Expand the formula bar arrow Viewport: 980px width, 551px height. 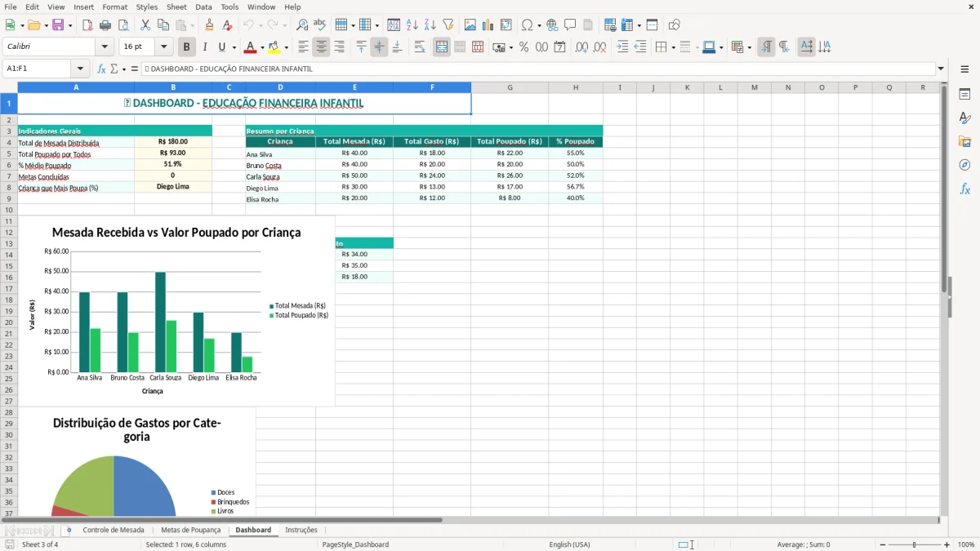click(x=941, y=69)
